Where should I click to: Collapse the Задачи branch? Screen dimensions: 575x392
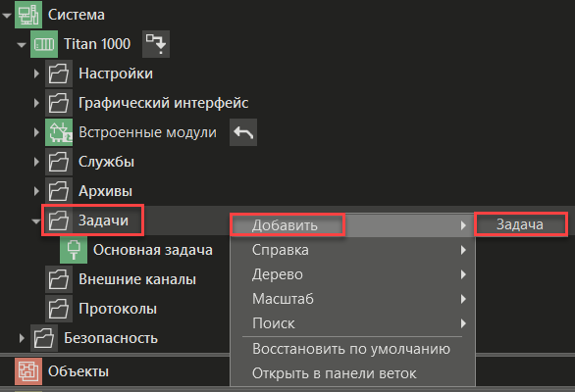[x=36, y=221]
